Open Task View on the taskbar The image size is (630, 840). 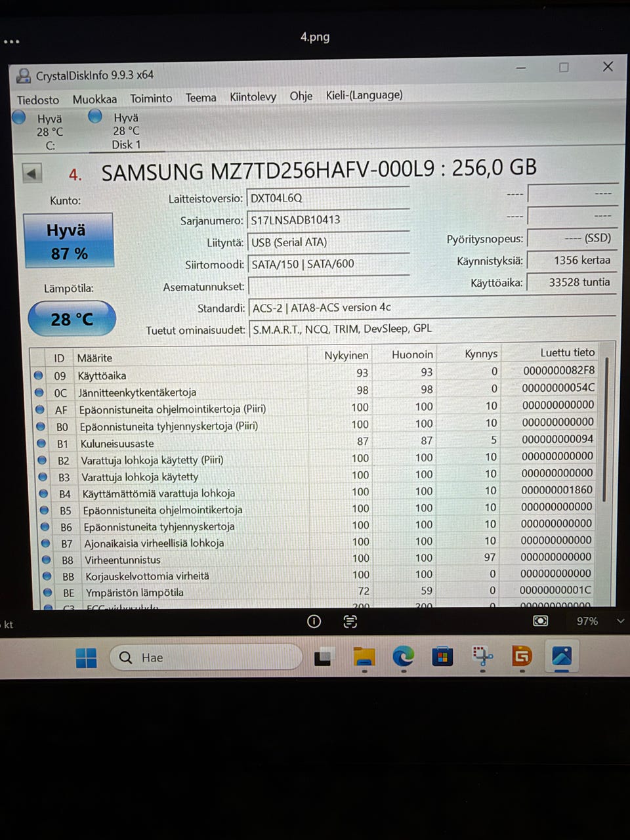[x=324, y=656]
